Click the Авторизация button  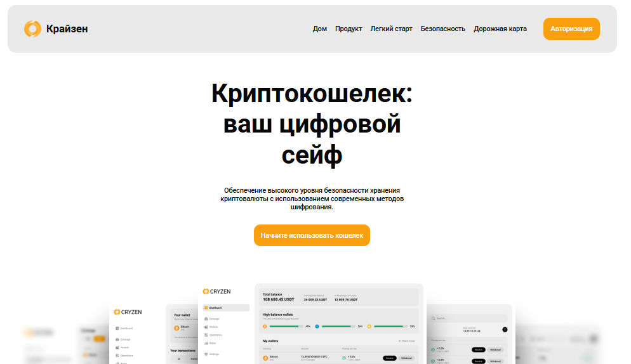pyautogui.click(x=571, y=29)
